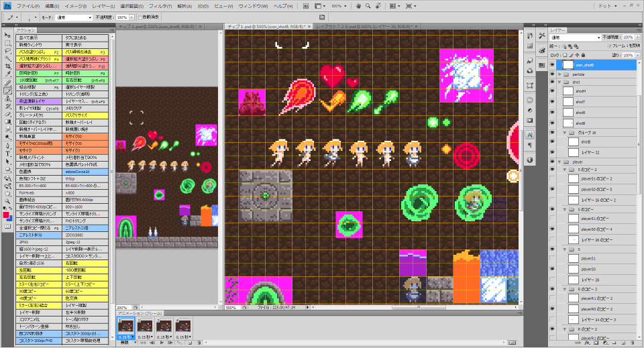Screen dimensions: 644x348
Task: Hide the shotM layer
Action: (552, 91)
